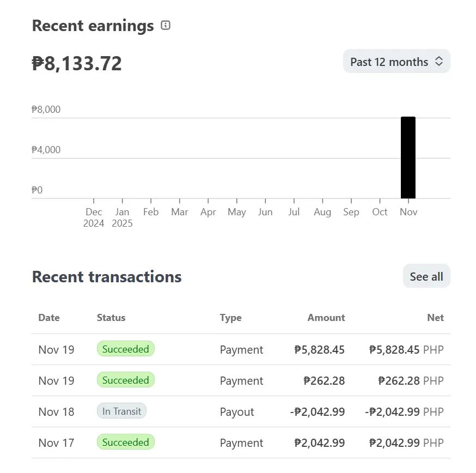This screenshot has width=476, height=473.
Task: Select the Nov 19 ₱5,828.45 payment row
Action: point(241,349)
